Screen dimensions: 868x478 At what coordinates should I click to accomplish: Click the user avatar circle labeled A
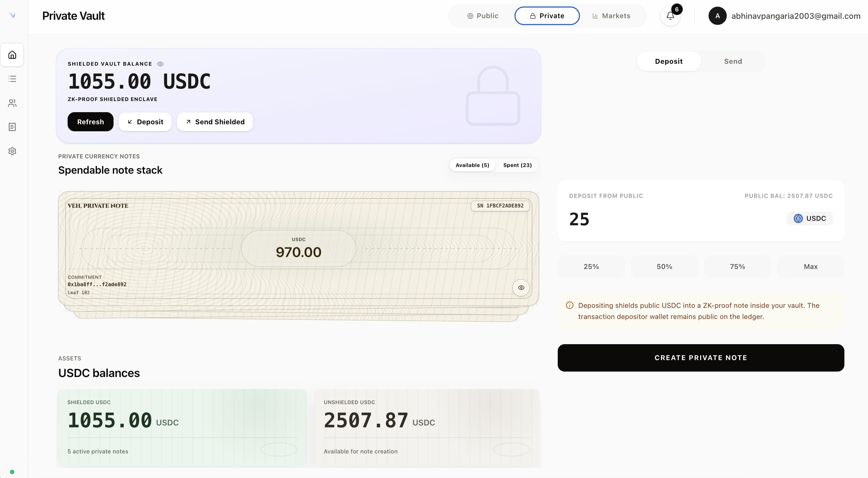coord(717,16)
